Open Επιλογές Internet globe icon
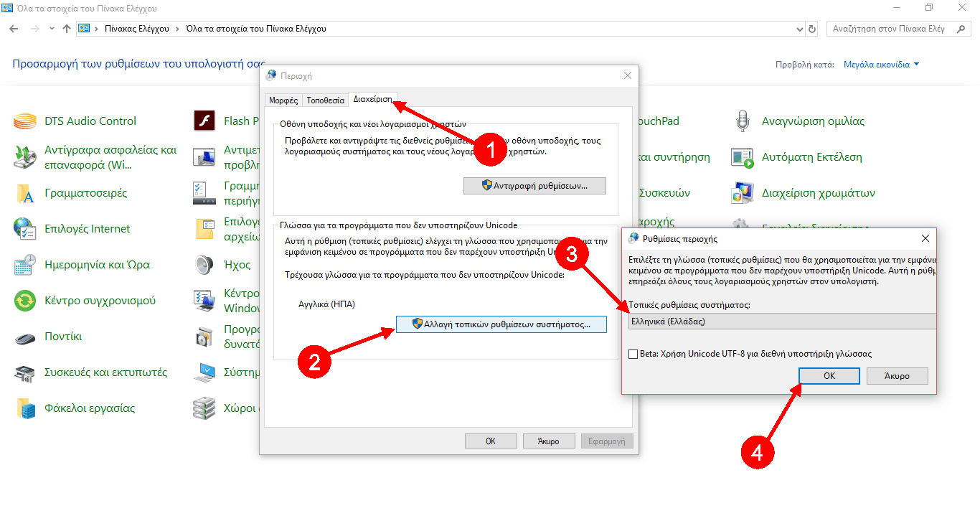Image resolution: width=980 pixels, height=521 pixels. (25, 229)
